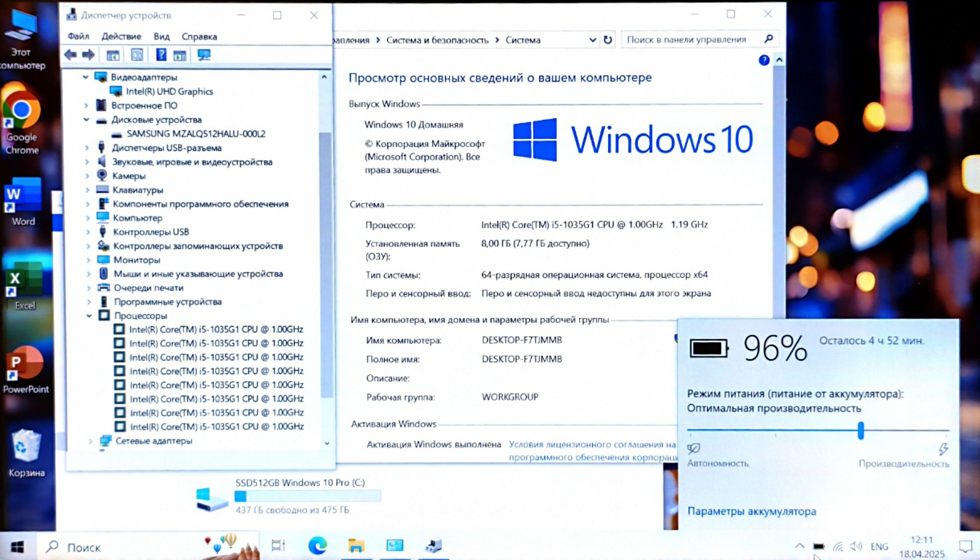The width and height of the screenshot is (980, 560).
Task: Expand Диспетчеры USB-разъема node
Action: point(87,148)
